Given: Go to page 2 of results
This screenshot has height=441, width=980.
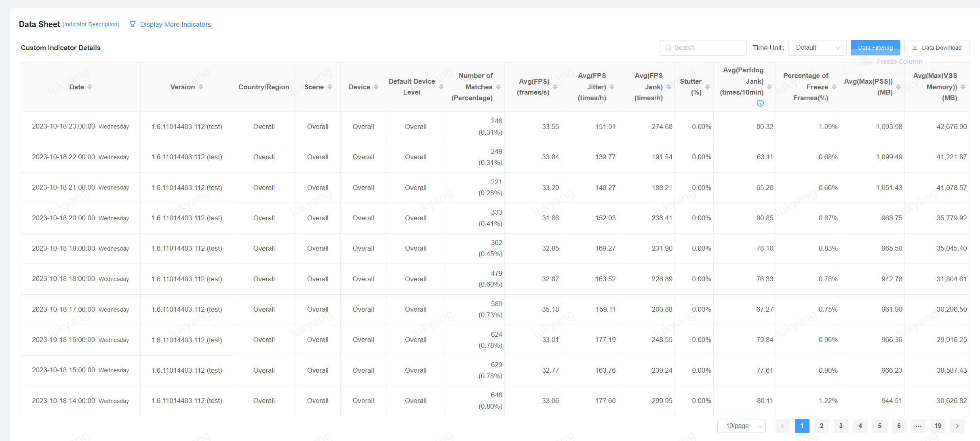Looking at the screenshot, I should click(821, 426).
